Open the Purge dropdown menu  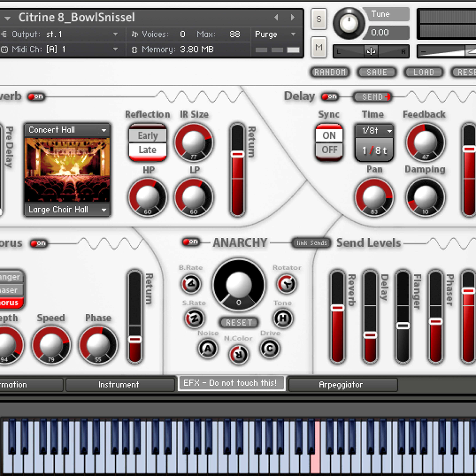[276, 34]
